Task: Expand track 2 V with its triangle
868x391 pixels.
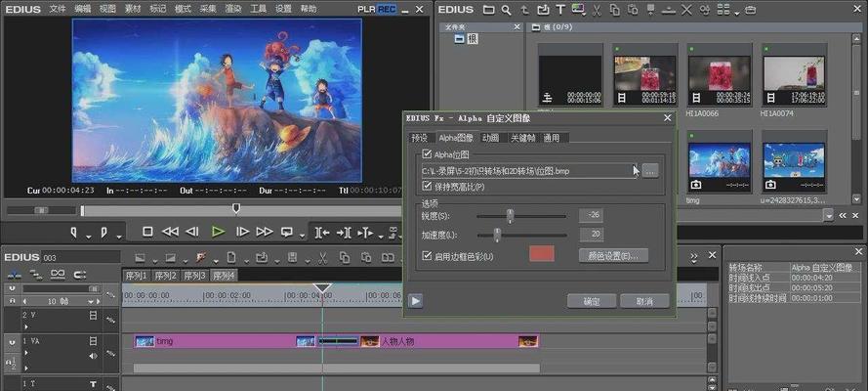Action: pos(26,326)
